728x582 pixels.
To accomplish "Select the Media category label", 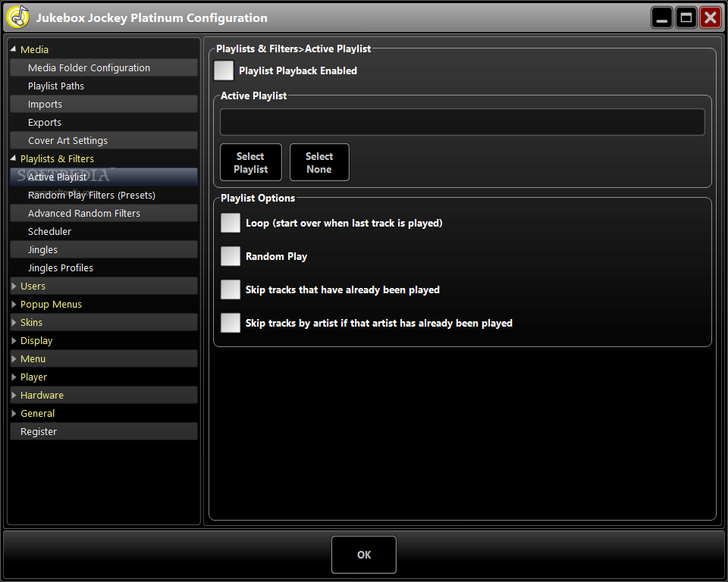I will pyautogui.click(x=34, y=49).
